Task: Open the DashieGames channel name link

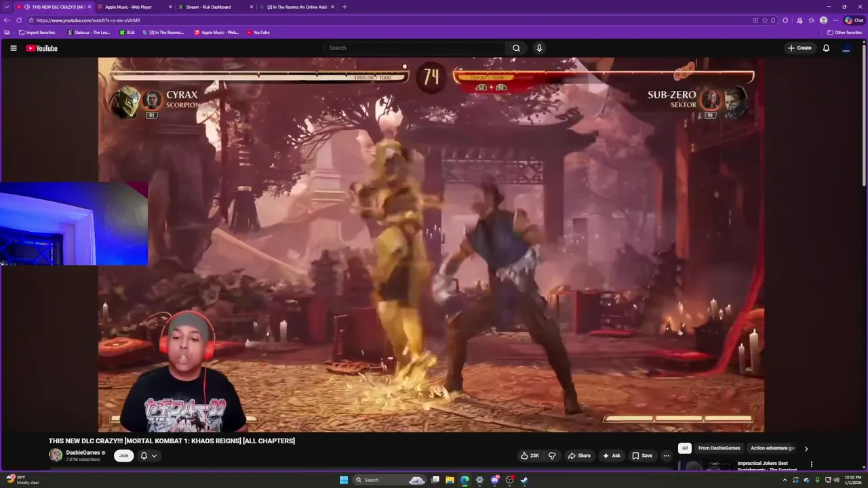Action: [83, 452]
